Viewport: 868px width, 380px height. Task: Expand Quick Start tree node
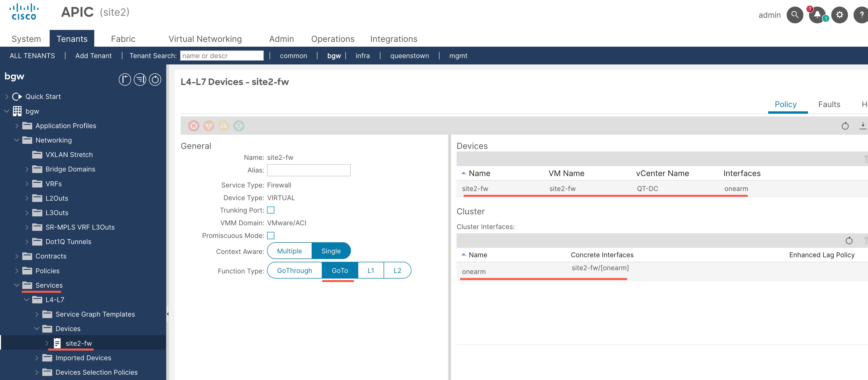(x=6, y=96)
